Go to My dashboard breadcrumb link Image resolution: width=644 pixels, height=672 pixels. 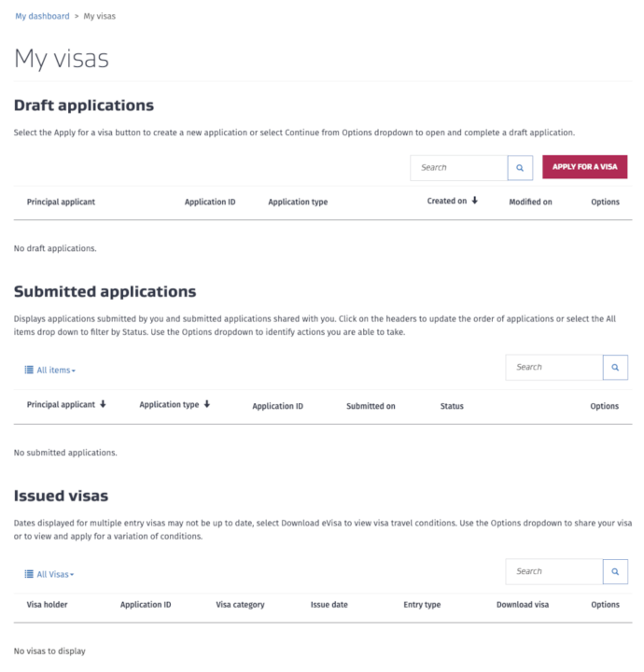(42, 16)
